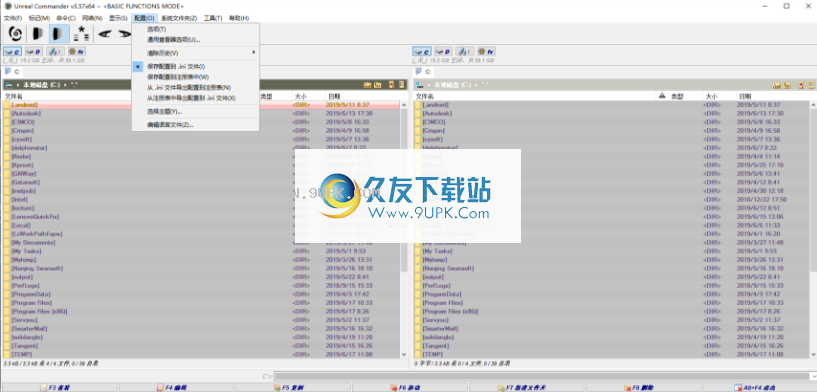This screenshot has height=392, width=817.
Task: Click the star favorites list toolbar icon
Action: (81, 34)
